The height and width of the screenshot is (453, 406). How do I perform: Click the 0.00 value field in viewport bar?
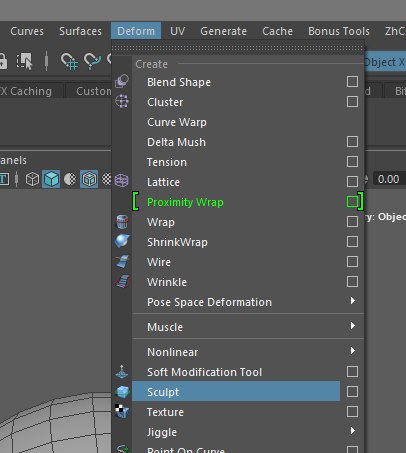(388, 179)
